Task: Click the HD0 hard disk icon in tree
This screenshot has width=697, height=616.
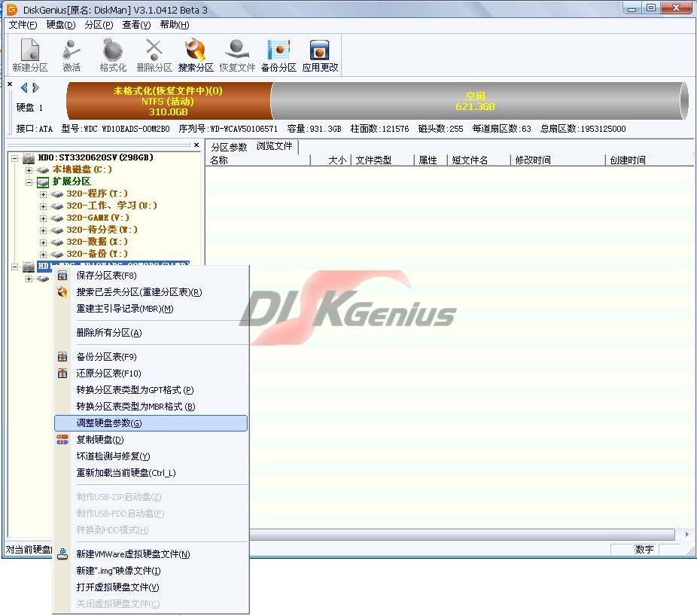Action: point(29,158)
